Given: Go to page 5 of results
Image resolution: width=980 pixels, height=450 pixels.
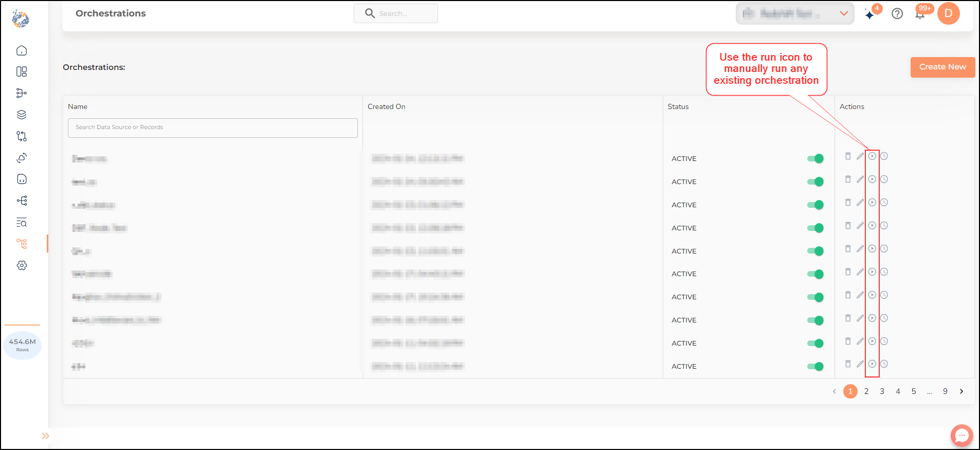Looking at the screenshot, I should (914, 391).
